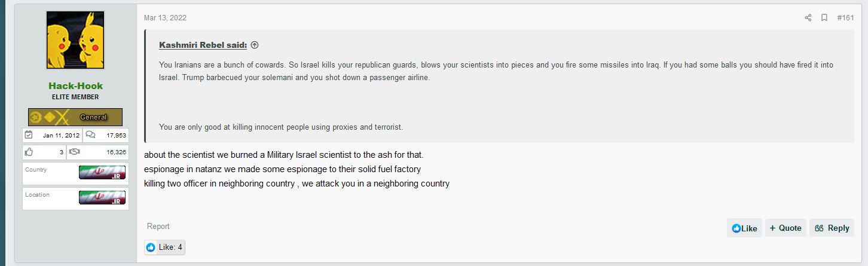The height and width of the screenshot is (266, 868).
Task: Click the messages count speech bubble icon
Action: click(90, 135)
